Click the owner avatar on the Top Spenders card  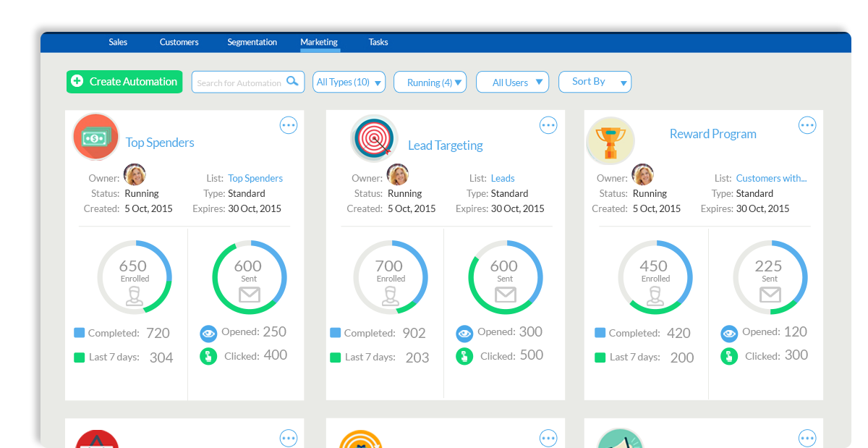pos(135,174)
